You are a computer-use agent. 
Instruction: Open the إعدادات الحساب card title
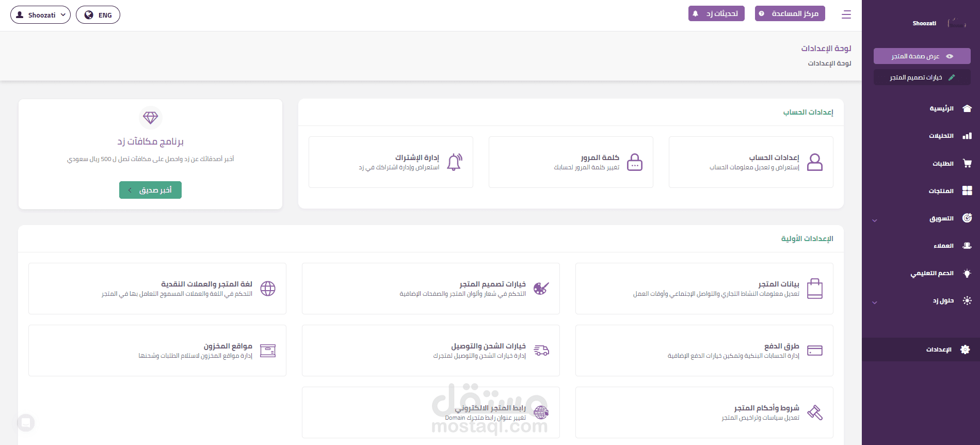774,157
